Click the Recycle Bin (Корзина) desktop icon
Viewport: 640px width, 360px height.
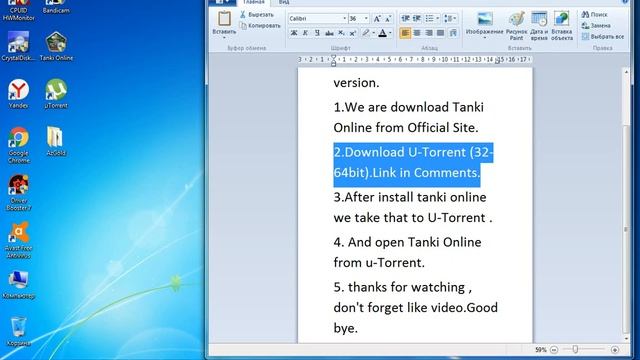point(18,331)
